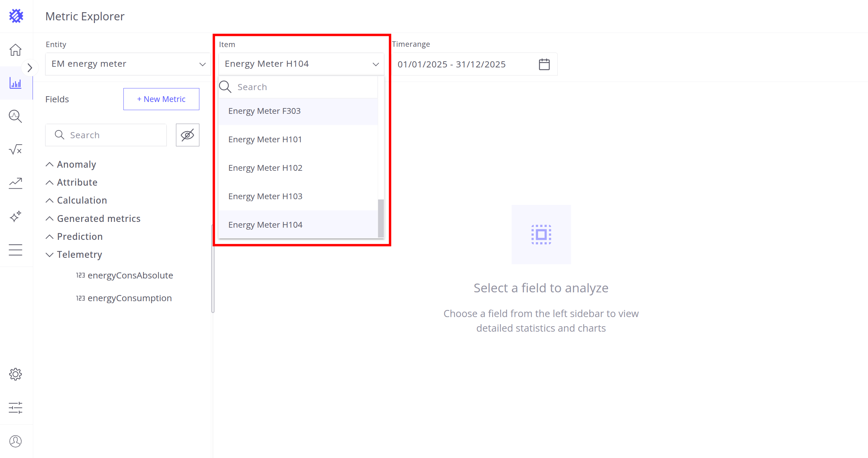The height and width of the screenshot is (458, 868).
Task: Open the trend line chart icon
Action: click(16, 183)
